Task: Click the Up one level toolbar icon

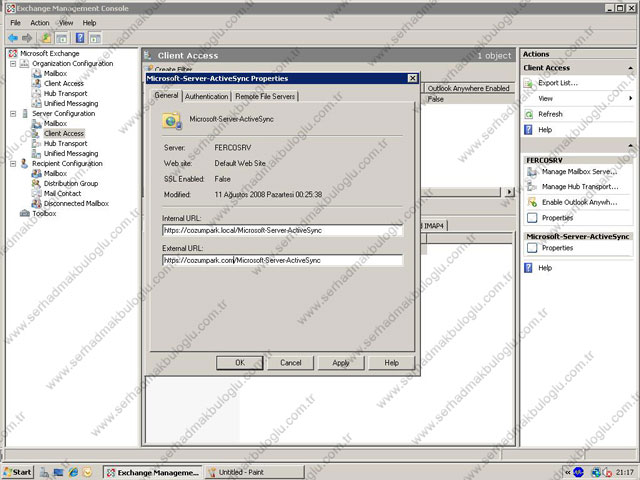Action: pos(46,38)
